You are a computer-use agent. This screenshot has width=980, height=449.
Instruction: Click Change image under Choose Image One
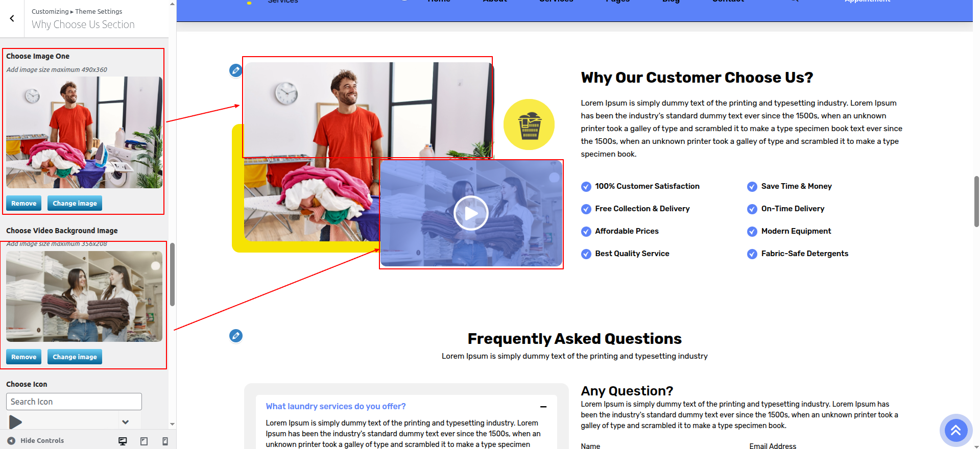click(x=75, y=203)
